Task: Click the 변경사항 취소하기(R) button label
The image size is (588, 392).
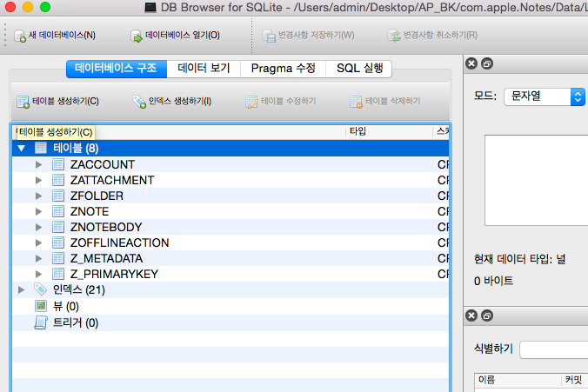Action: point(440,36)
